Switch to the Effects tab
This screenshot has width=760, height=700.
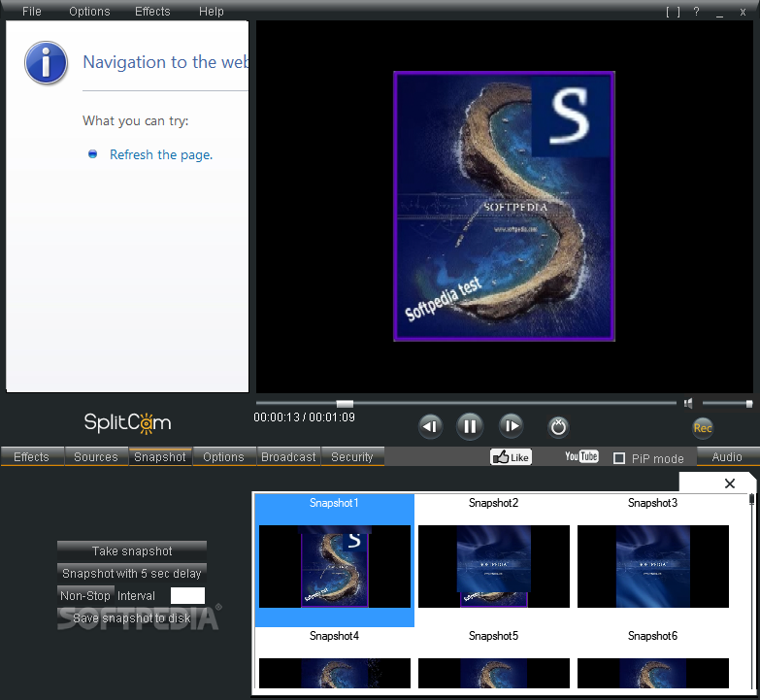[32, 456]
